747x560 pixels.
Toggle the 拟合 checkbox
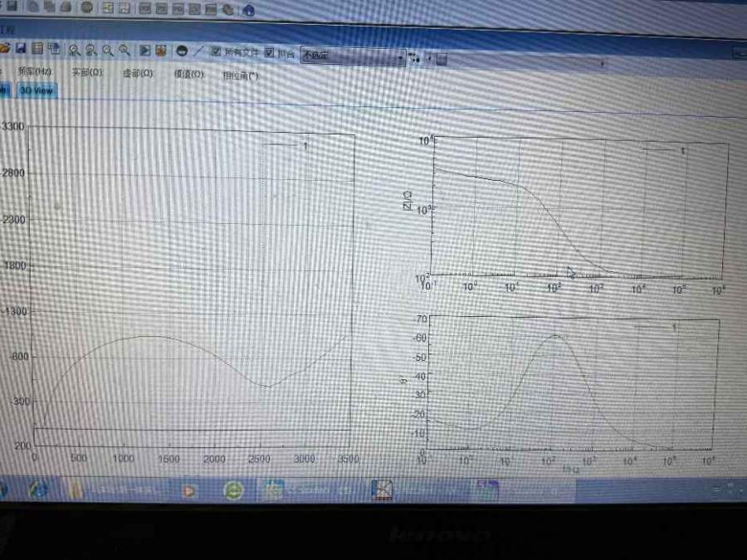coord(269,52)
